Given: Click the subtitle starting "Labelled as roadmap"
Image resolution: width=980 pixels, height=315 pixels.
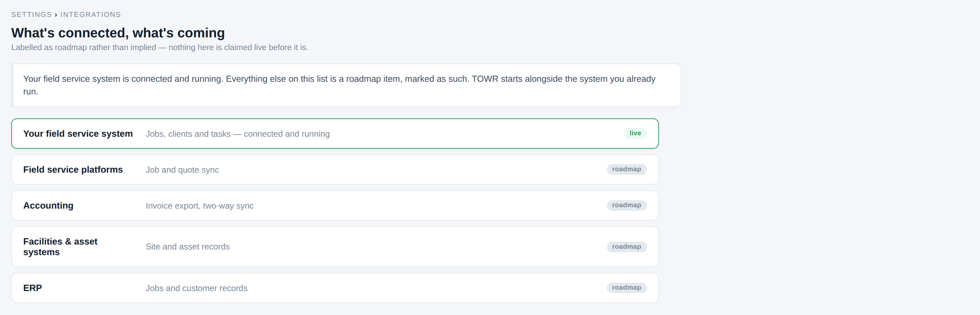Looking at the screenshot, I should point(160,47).
